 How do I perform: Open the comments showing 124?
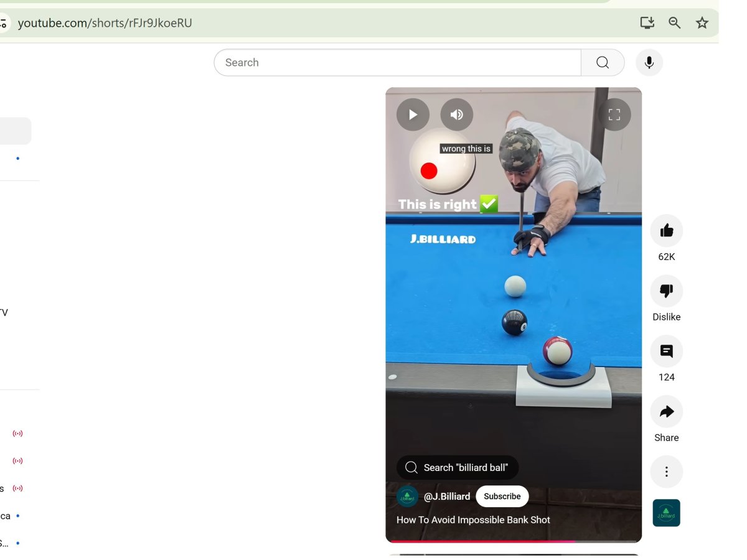(666, 352)
